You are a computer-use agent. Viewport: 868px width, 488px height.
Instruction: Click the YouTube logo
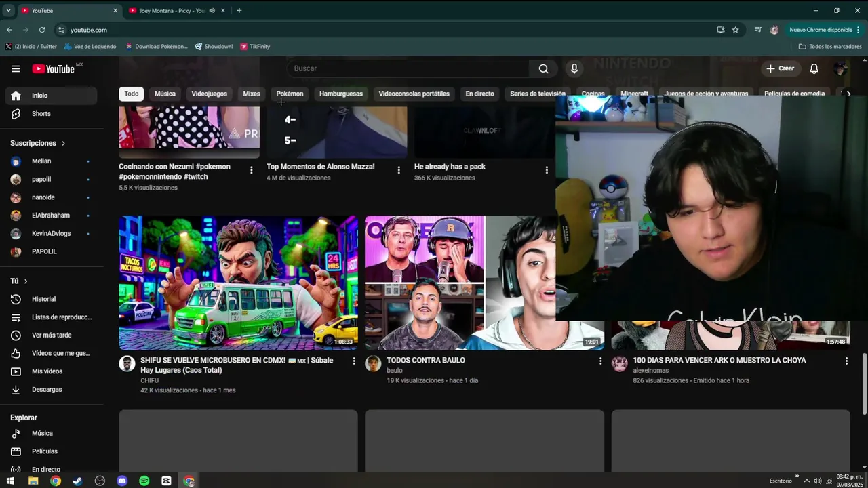(53, 68)
